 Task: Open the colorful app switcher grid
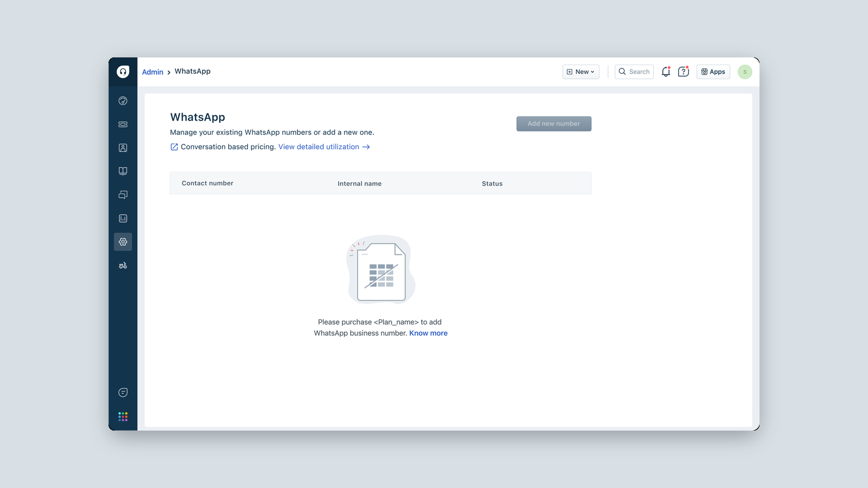tap(123, 417)
